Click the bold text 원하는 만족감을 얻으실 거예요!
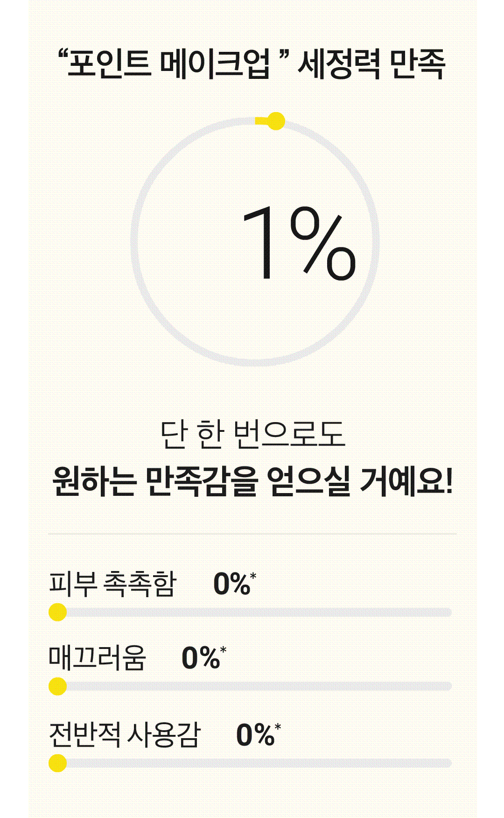 pyautogui.click(x=252, y=481)
